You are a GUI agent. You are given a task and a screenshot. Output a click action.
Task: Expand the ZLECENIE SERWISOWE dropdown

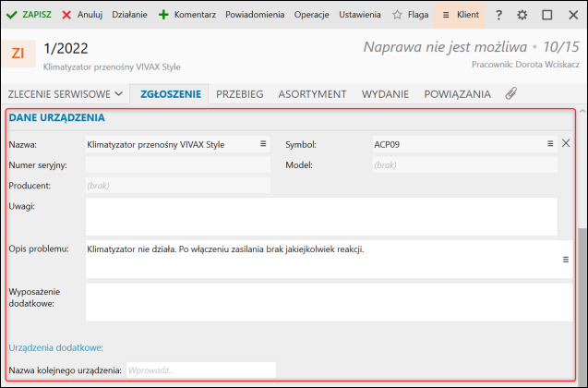click(x=66, y=94)
